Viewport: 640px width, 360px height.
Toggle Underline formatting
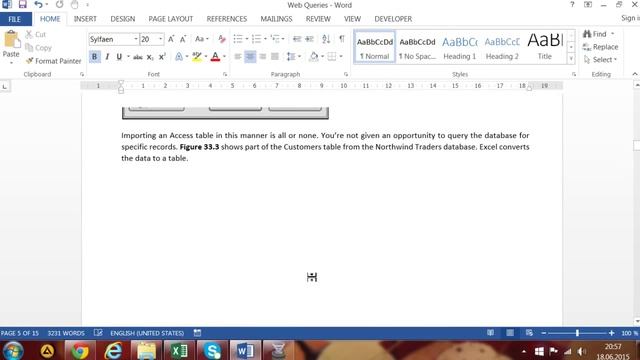point(119,57)
